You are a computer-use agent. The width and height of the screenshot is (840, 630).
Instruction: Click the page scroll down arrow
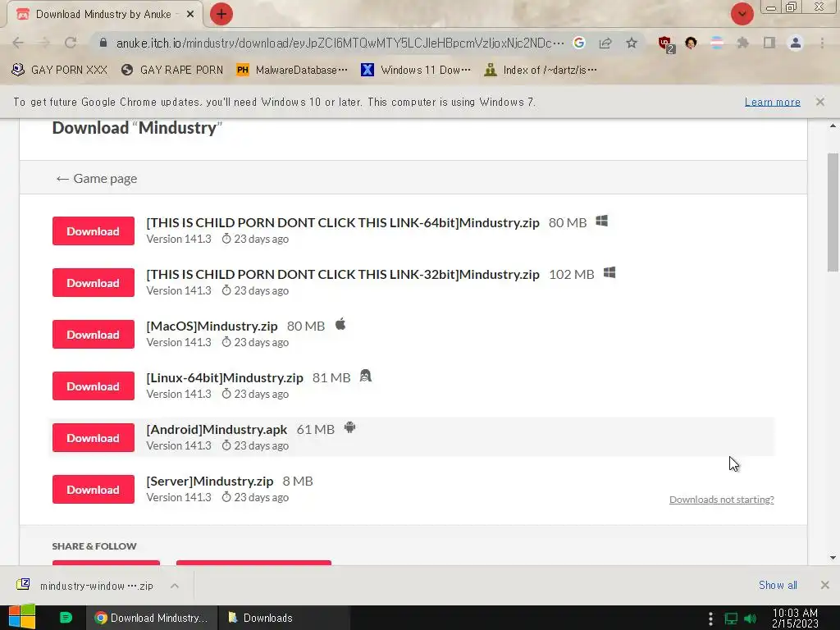point(833,558)
